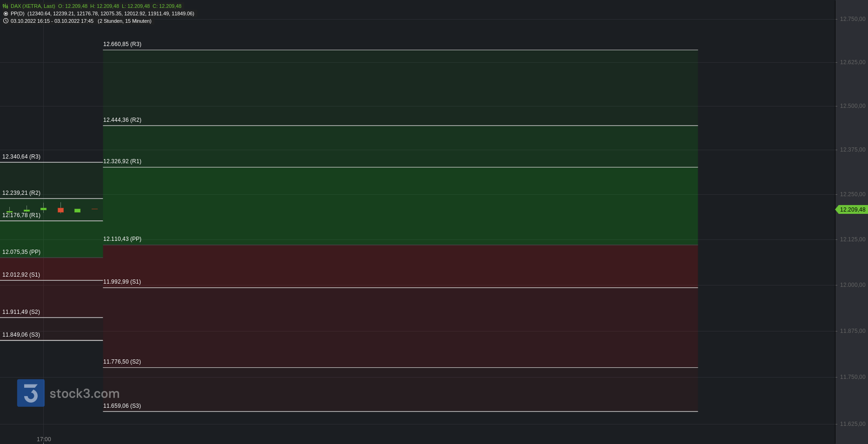Click the clock icon before date range

coord(6,21)
